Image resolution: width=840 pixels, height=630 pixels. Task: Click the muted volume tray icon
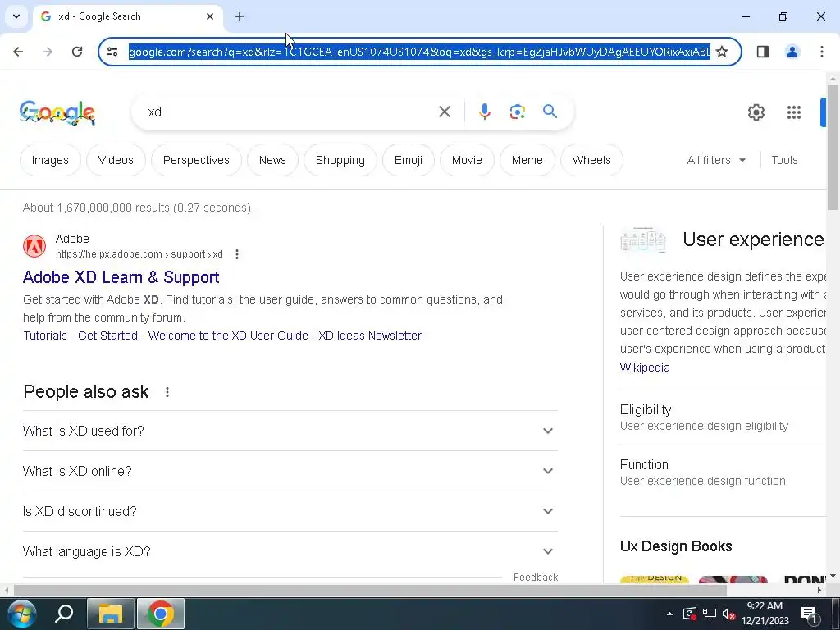tap(728, 614)
